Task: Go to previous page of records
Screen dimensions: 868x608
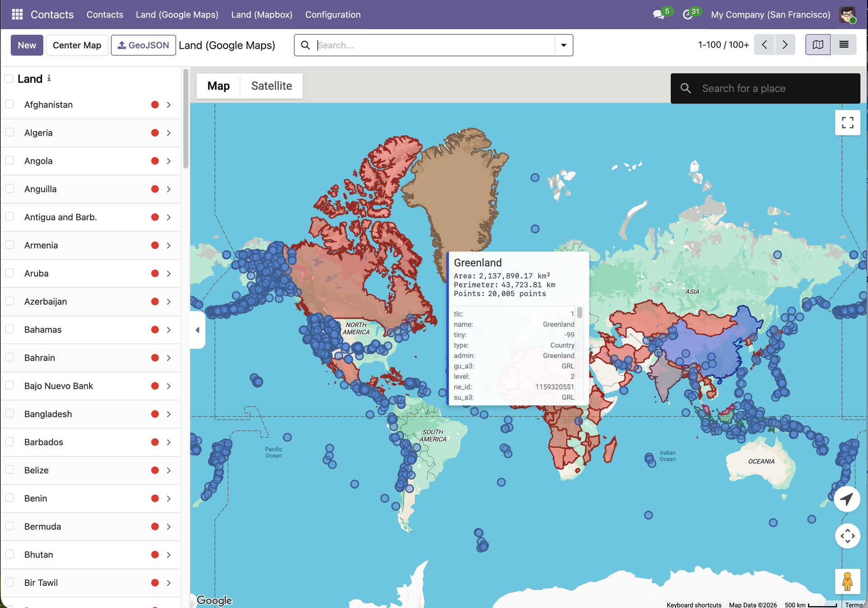Action: (x=764, y=45)
